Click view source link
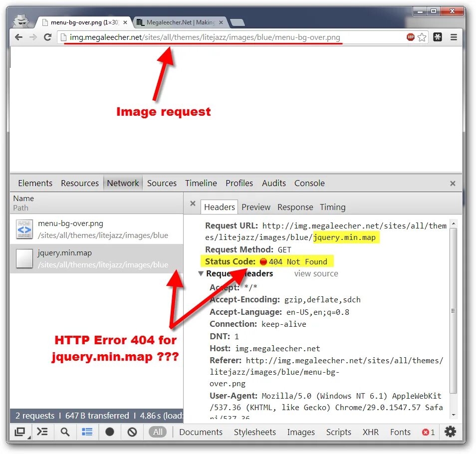Image resolution: width=476 pixels, height=454 pixels. click(x=316, y=273)
